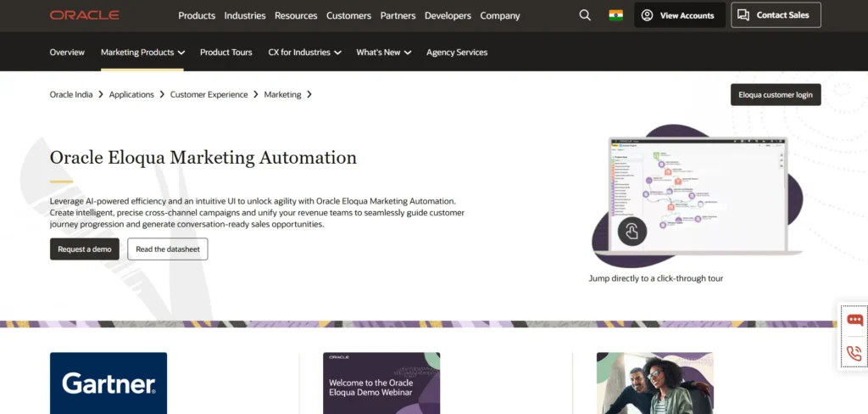The image size is (868, 414).
Task: Open the laptop product tour image
Action: coord(698,196)
